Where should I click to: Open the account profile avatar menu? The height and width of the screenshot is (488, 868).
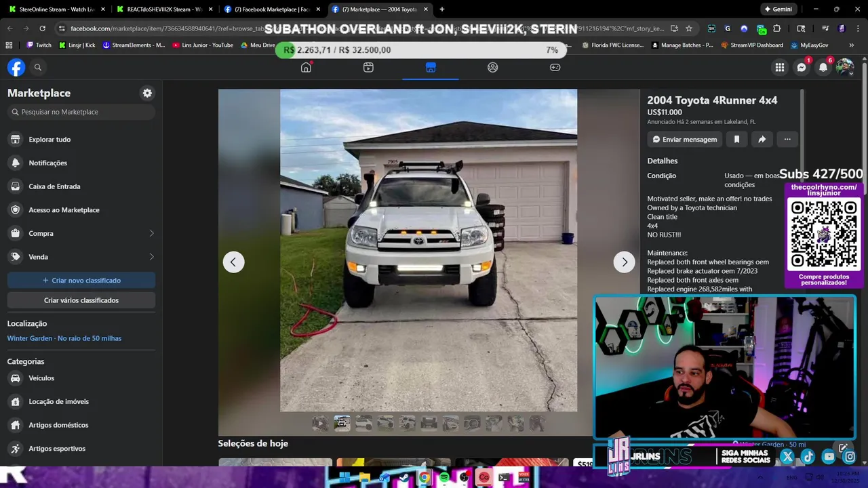pos(845,67)
